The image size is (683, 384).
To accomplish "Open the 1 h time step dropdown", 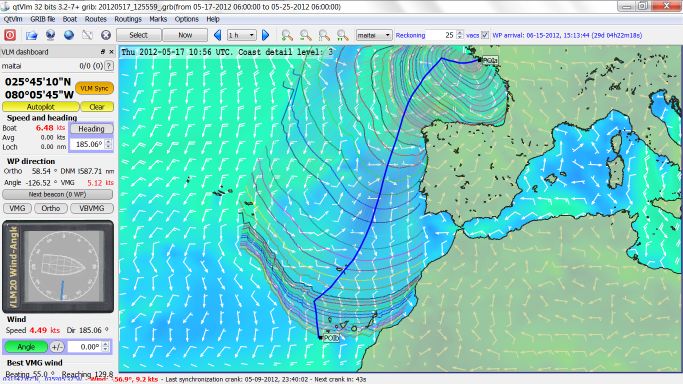I will pos(241,35).
